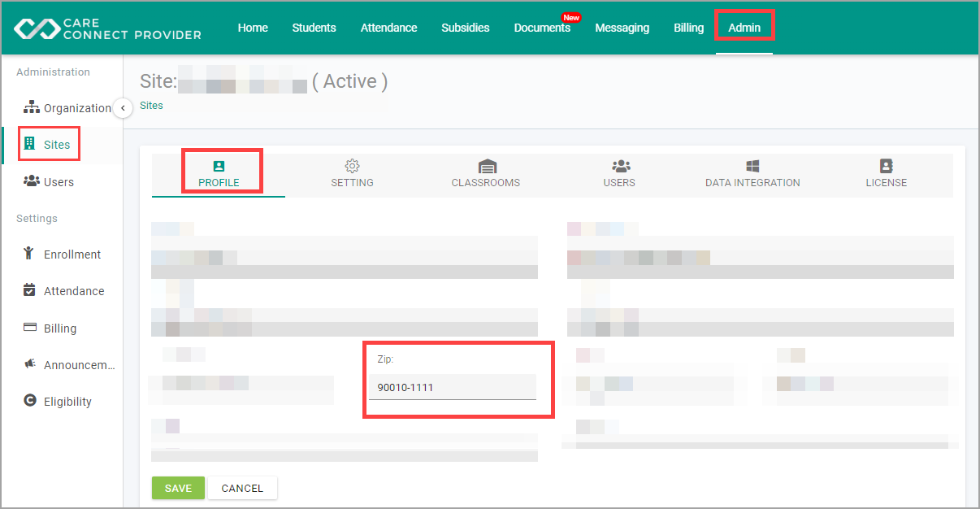Open the Classrooms tab

pyautogui.click(x=486, y=173)
